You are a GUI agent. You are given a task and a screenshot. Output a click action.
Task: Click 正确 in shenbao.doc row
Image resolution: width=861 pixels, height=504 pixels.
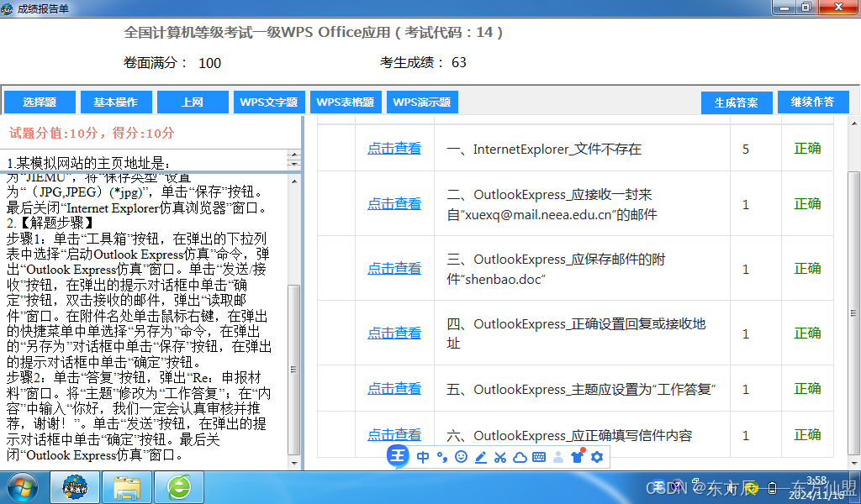[x=807, y=269]
